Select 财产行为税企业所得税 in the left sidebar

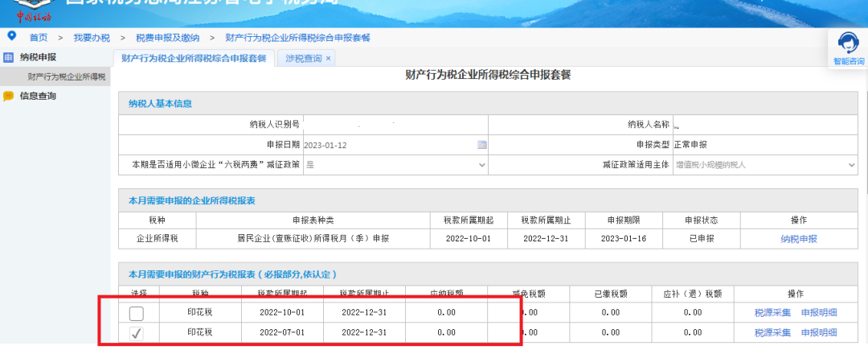coord(66,77)
